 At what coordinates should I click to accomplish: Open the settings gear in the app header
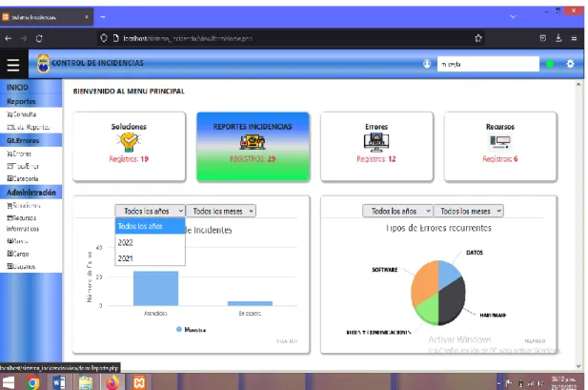coord(571,64)
